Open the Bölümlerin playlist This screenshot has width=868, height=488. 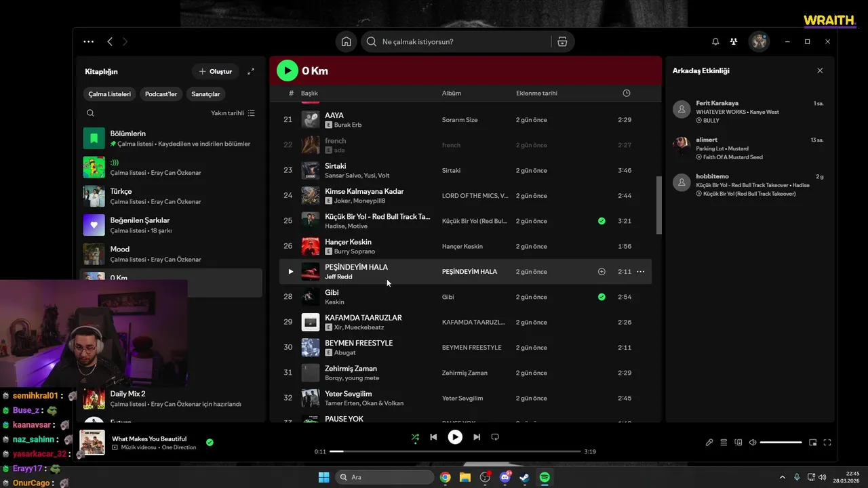pos(171,138)
